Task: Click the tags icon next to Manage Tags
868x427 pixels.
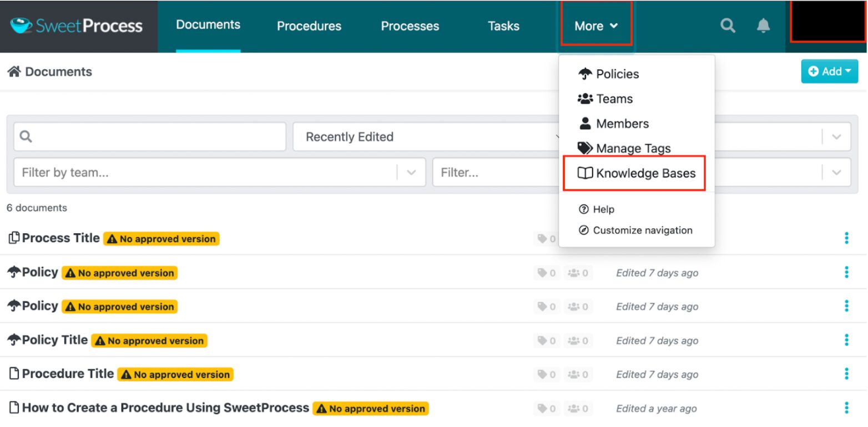Action: click(585, 148)
